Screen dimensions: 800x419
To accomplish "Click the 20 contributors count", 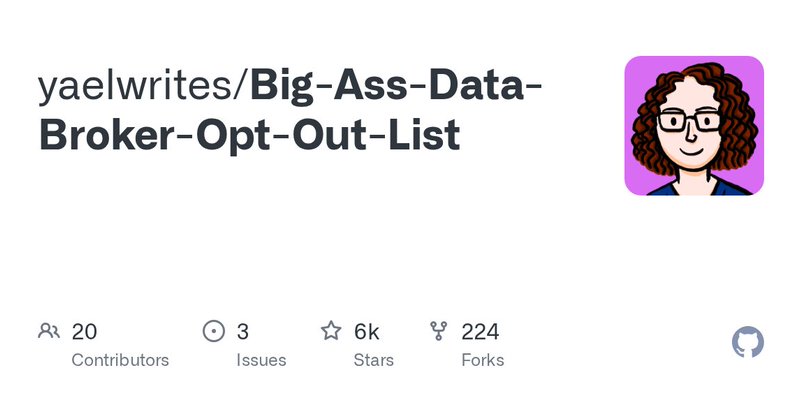I will tap(84, 331).
